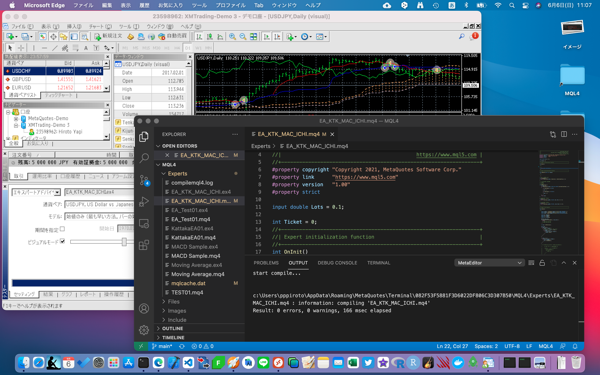Toggle D1 timeframe button in MetaTrader
Screen dimensions: 600x375
(x=188, y=48)
